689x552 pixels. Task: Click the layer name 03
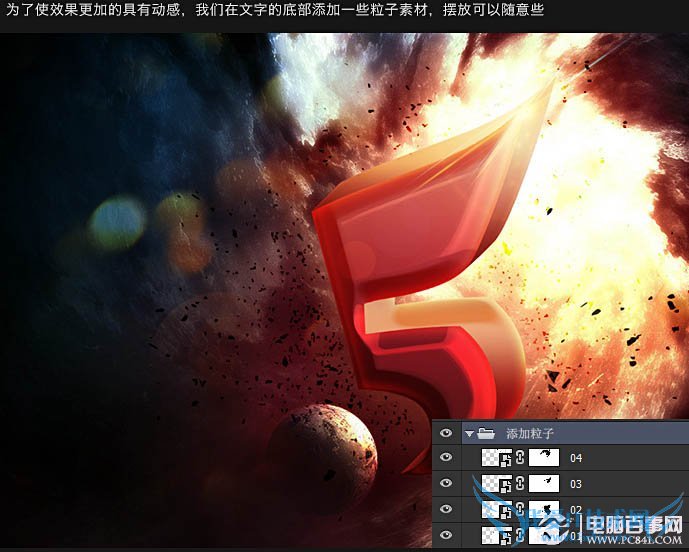pyautogui.click(x=576, y=484)
